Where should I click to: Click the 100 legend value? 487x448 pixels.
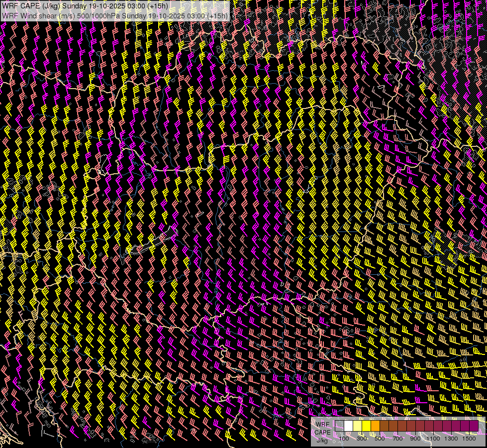coord(344,439)
